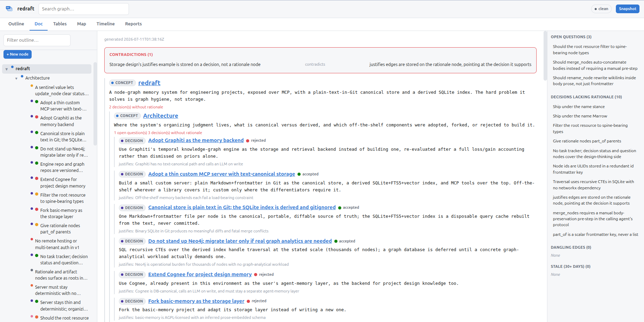644x322 pixels.
Task: Click 'Give rationale nodes part_of parents' in right panel
Action: [587, 141]
